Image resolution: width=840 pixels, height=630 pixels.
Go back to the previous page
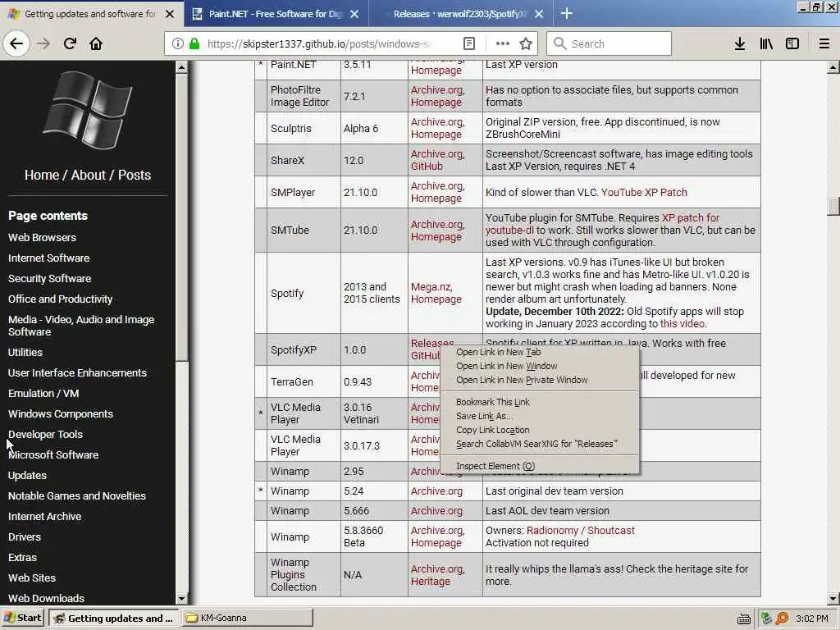16,43
